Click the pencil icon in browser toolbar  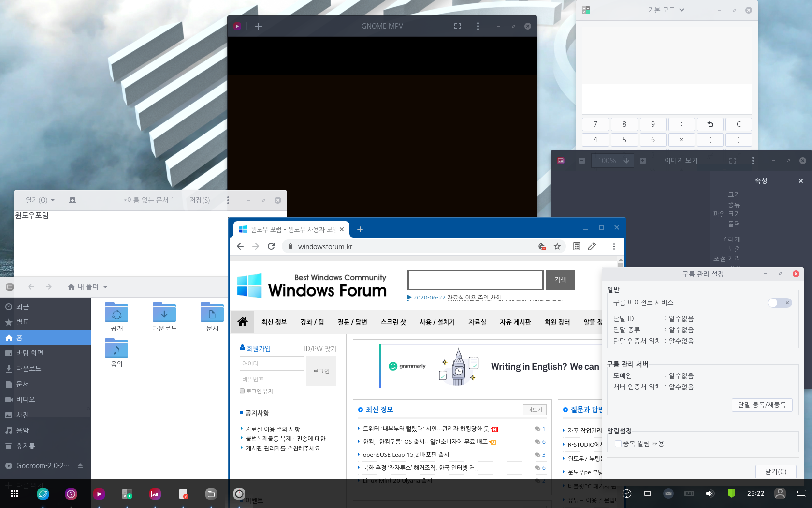[x=592, y=246]
